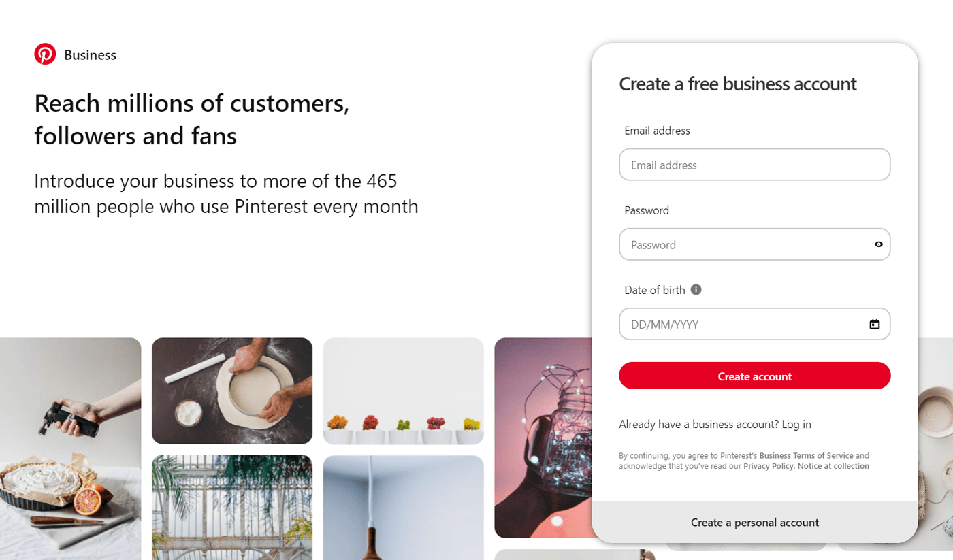953x560 pixels.
Task: Click the Business label next to the logo
Action: [90, 54]
